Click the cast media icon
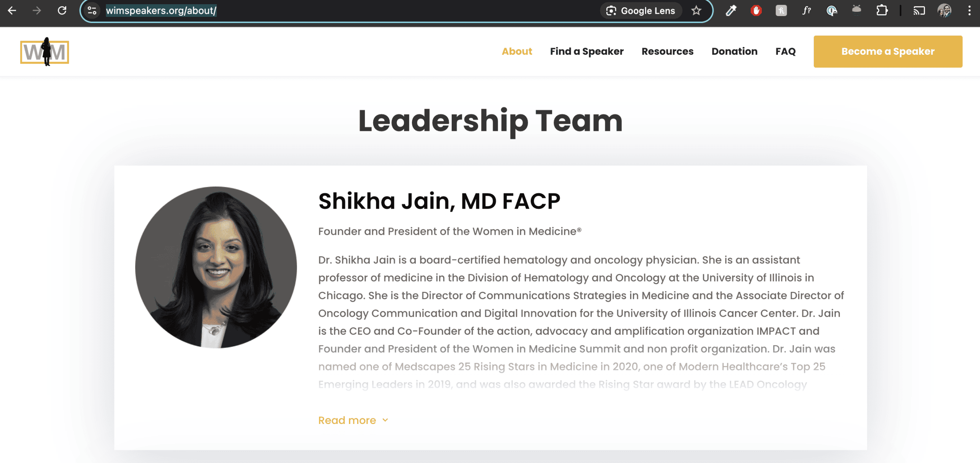 [919, 10]
